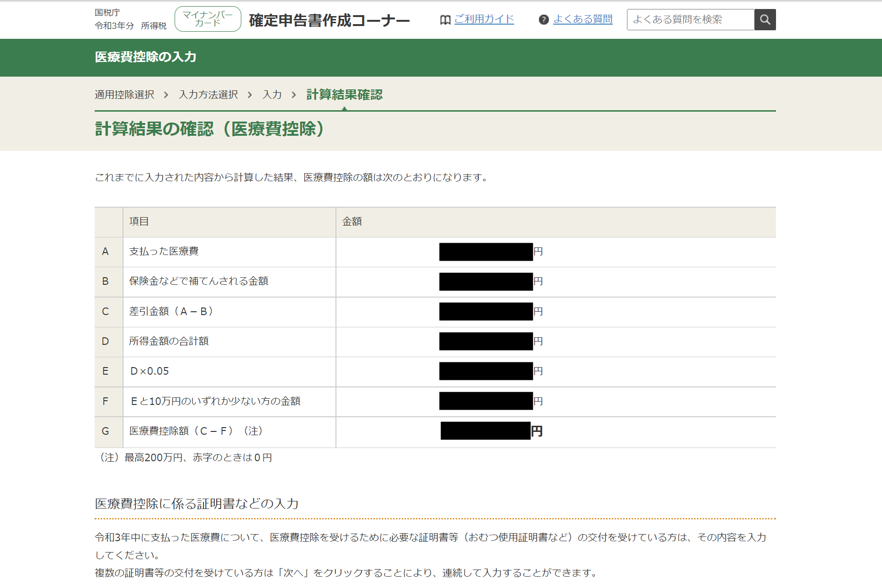Click the マイナンバーカード badge
882x588 pixels.
pos(208,19)
